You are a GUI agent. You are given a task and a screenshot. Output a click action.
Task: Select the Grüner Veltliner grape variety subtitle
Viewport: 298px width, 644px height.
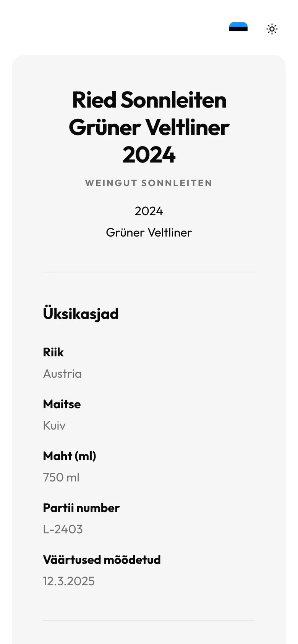149,232
